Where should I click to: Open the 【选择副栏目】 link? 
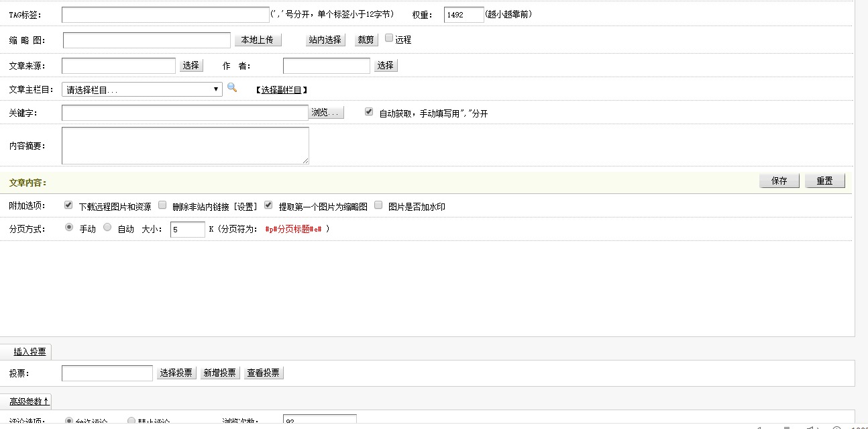[280, 89]
